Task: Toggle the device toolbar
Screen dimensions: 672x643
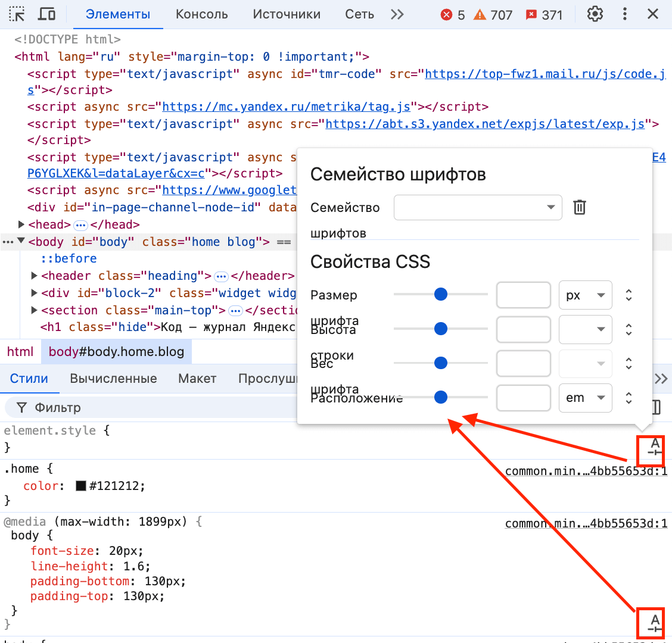Action: (x=47, y=13)
